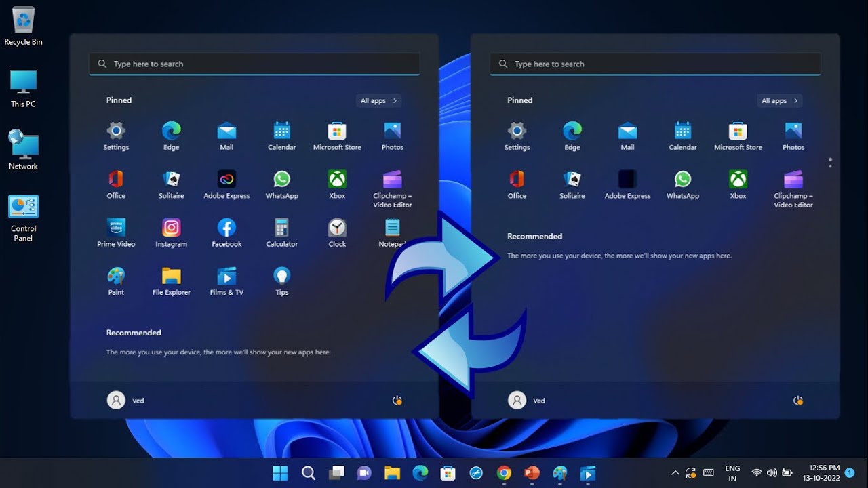This screenshot has width=868, height=488.
Task: Open the notification badge in the taskbar
Action: pos(850,472)
